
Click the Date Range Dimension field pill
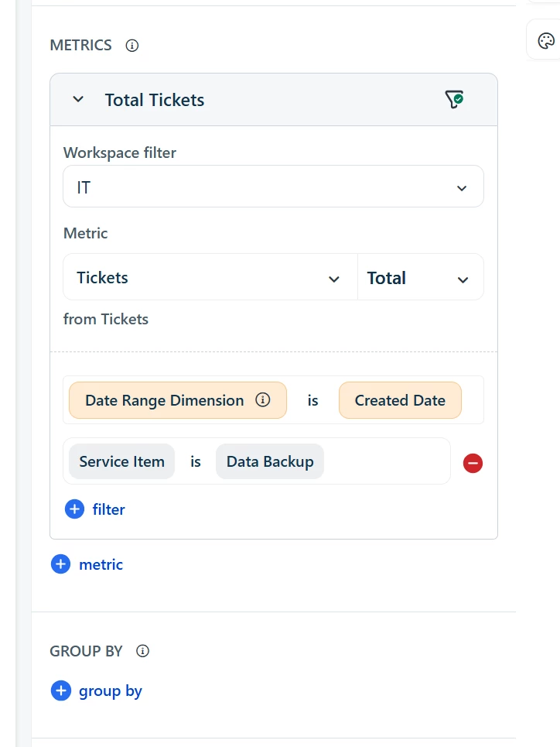164,400
